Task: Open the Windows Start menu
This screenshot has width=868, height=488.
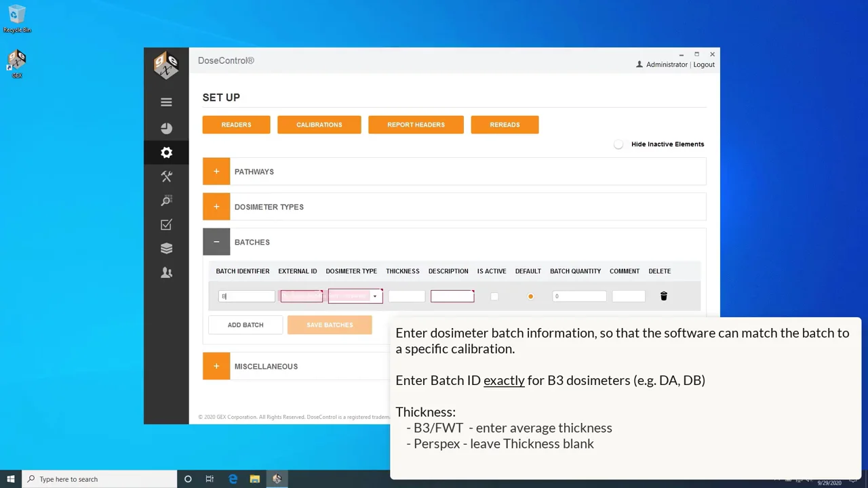Action: (x=11, y=479)
